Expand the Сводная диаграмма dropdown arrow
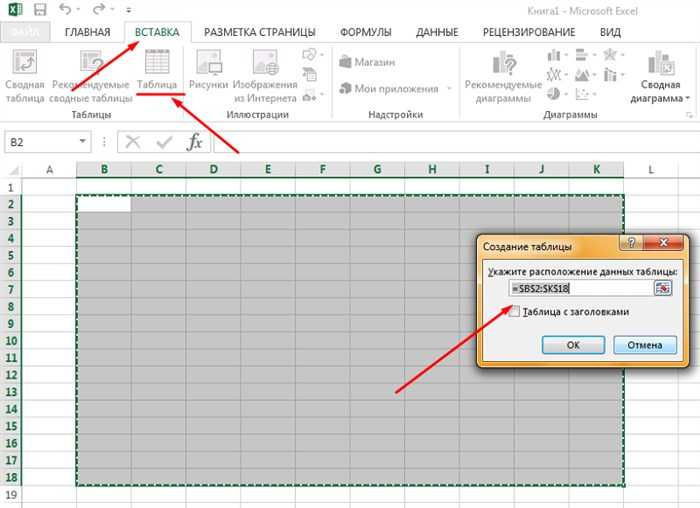This screenshot has height=508, width=700. pos(688,98)
